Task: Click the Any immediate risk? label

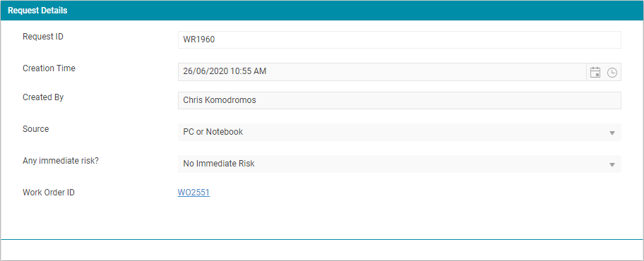Action: pyautogui.click(x=61, y=160)
